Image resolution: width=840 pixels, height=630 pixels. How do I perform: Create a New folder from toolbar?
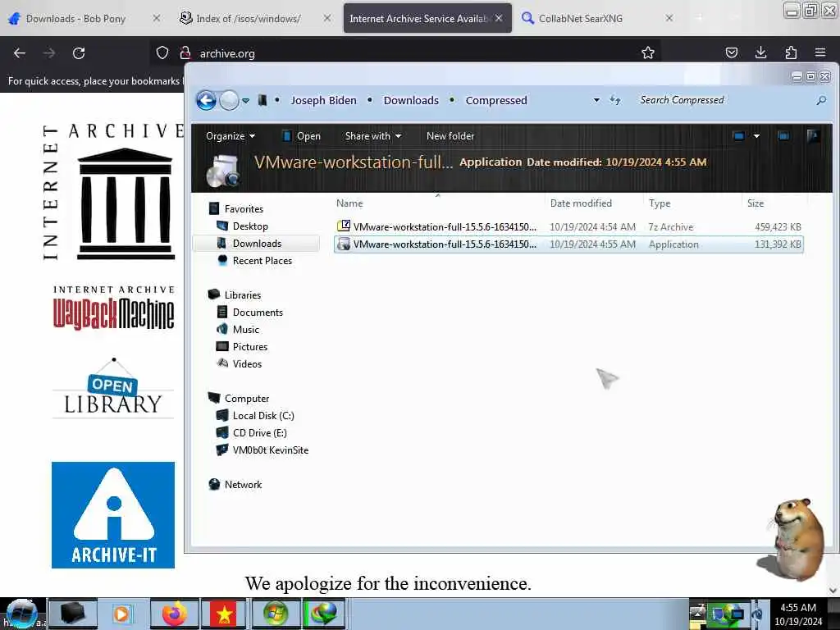[450, 136]
